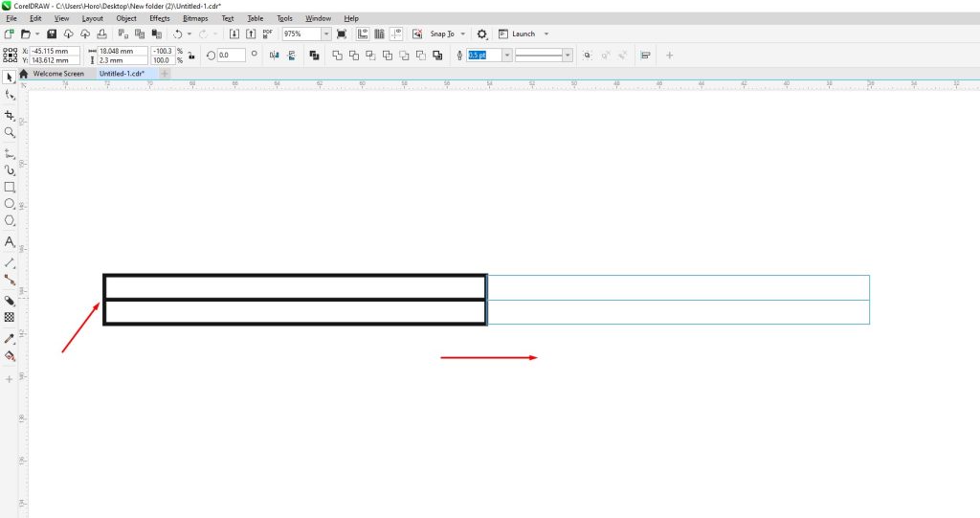Open the Effects menu

click(x=160, y=18)
